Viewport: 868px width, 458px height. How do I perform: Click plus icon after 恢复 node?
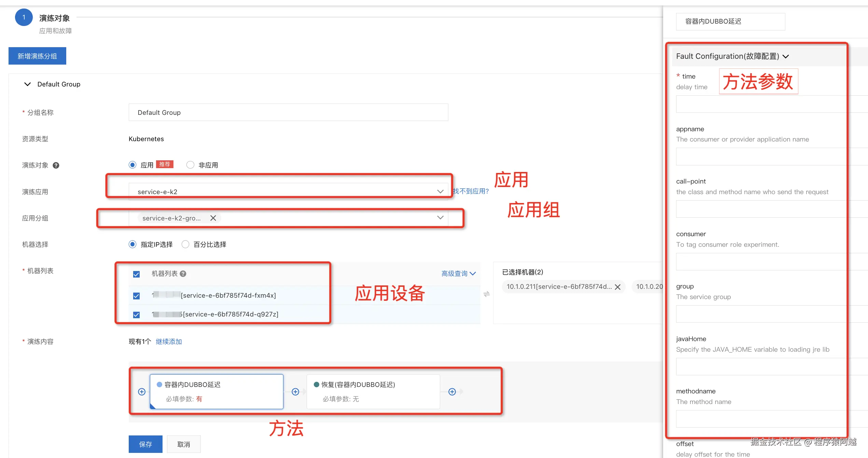click(452, 392)
